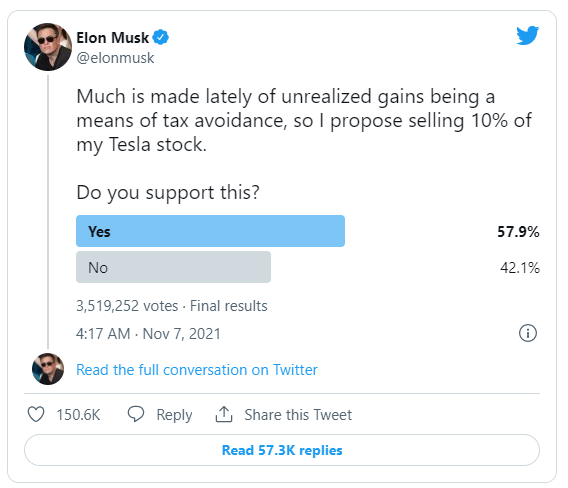Viewport: 568px width, 488px height.
Task: Click the blue verified checkmark badge
Action: [x=160, y=37]
